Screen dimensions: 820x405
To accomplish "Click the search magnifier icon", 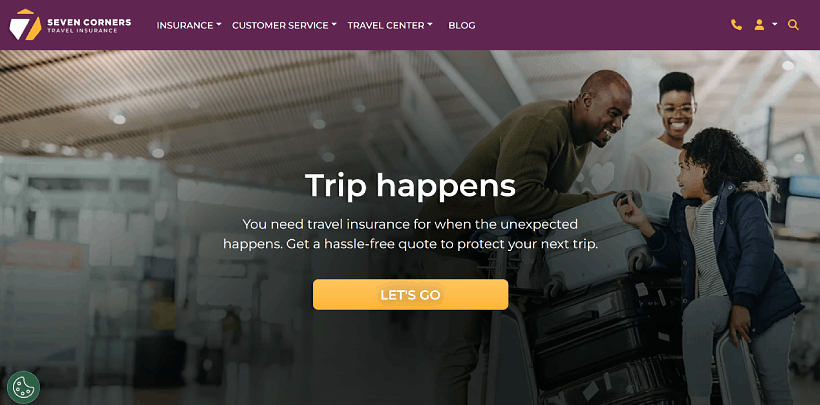I will [793, 25].
